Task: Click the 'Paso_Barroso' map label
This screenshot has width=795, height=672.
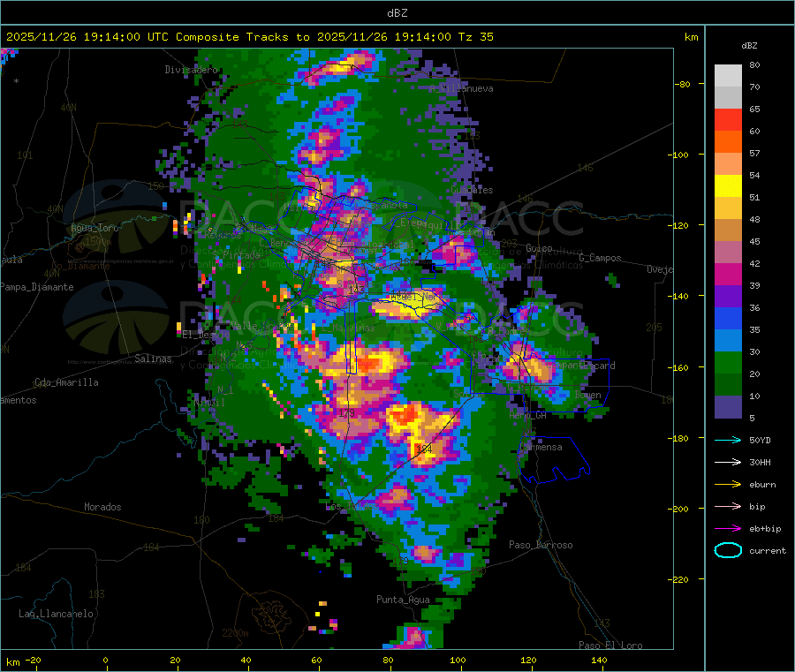Action: [x=541, y=545]
